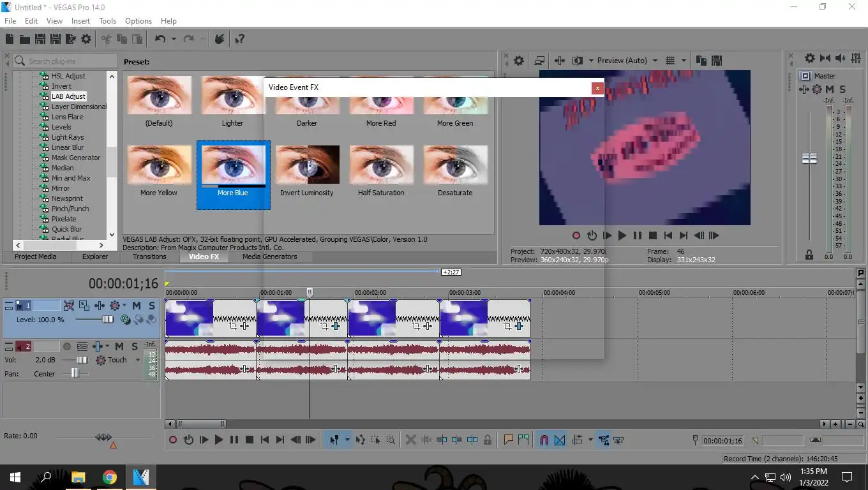Select the Normal Edit Tool in timeline toolbar
The height and width of the screenshot is (490, 868).
[334, 440]
